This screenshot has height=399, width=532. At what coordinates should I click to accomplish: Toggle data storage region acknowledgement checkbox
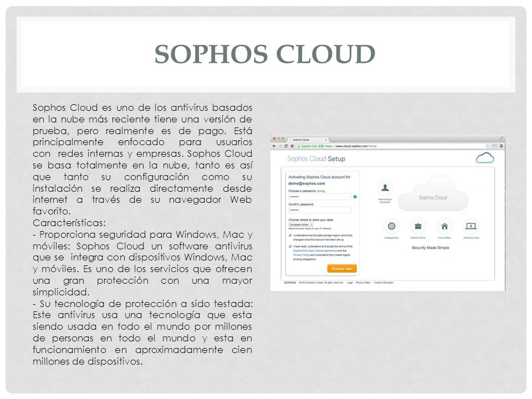(x=290, y=235)
